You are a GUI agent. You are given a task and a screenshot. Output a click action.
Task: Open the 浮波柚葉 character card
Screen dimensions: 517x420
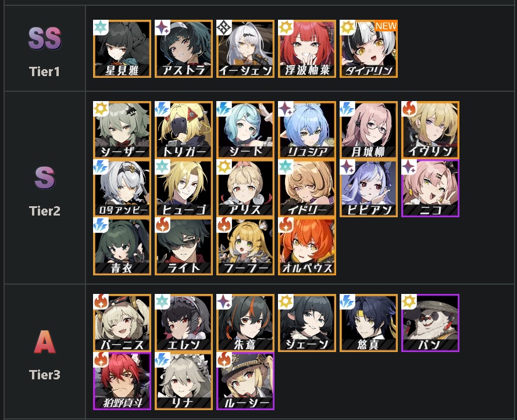307,49
